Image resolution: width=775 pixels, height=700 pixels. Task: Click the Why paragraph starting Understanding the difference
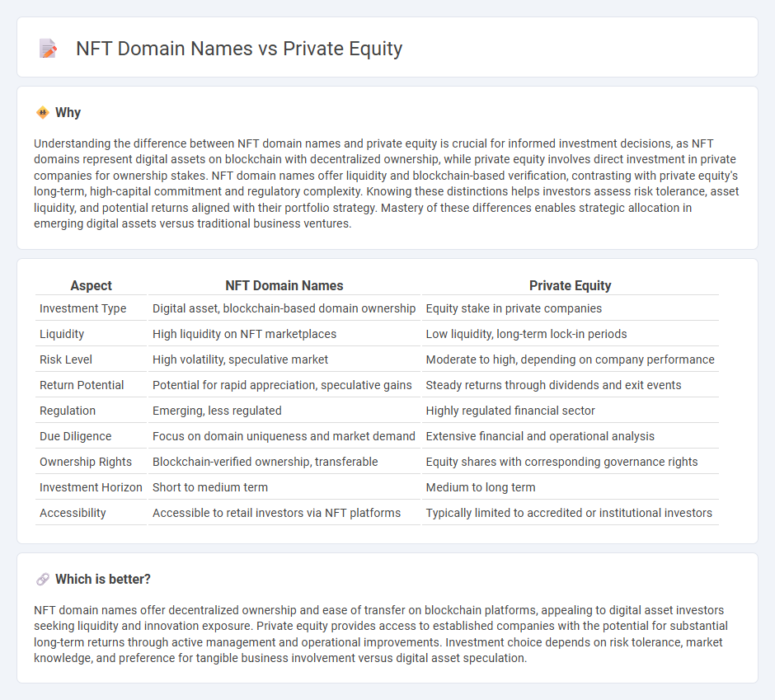coord(387,183)
